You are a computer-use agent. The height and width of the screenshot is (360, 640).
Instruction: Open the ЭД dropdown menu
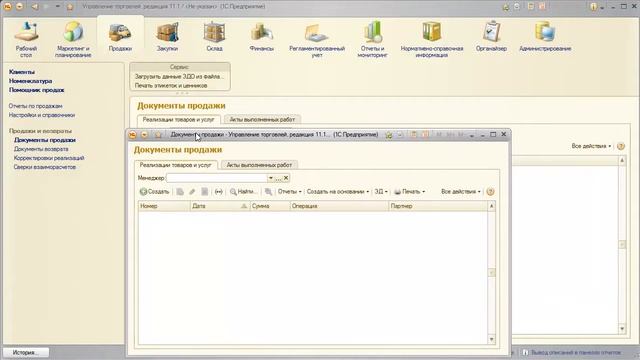[381, 191]
